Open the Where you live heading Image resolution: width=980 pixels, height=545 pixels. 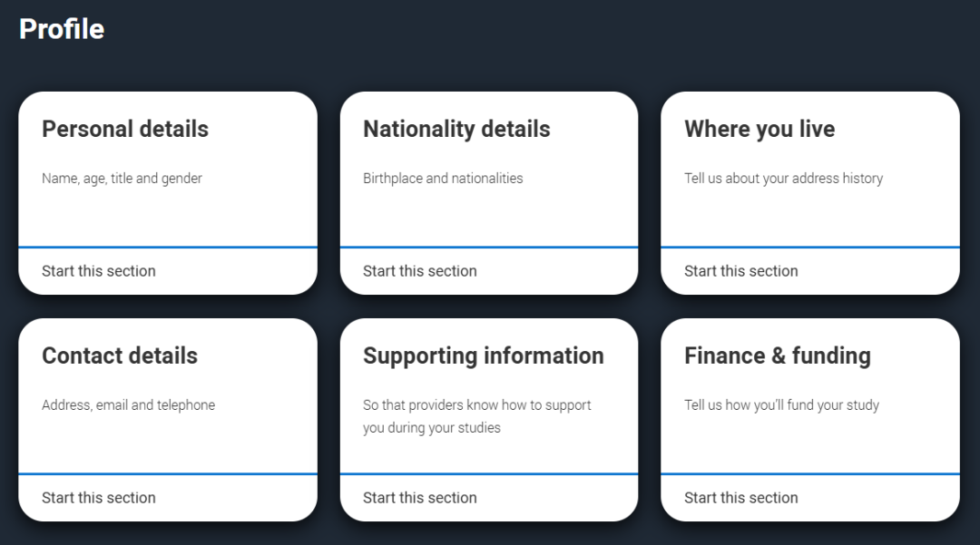tap(759, 129)
